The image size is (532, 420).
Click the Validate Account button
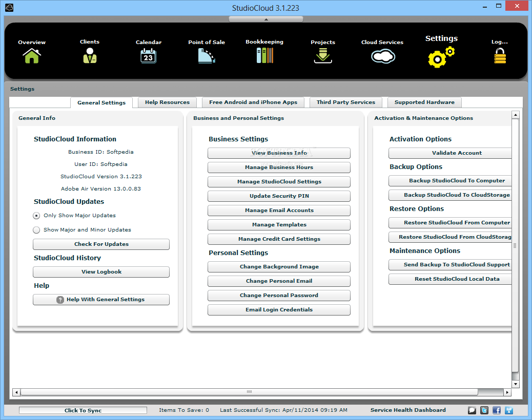click(450, 153)
